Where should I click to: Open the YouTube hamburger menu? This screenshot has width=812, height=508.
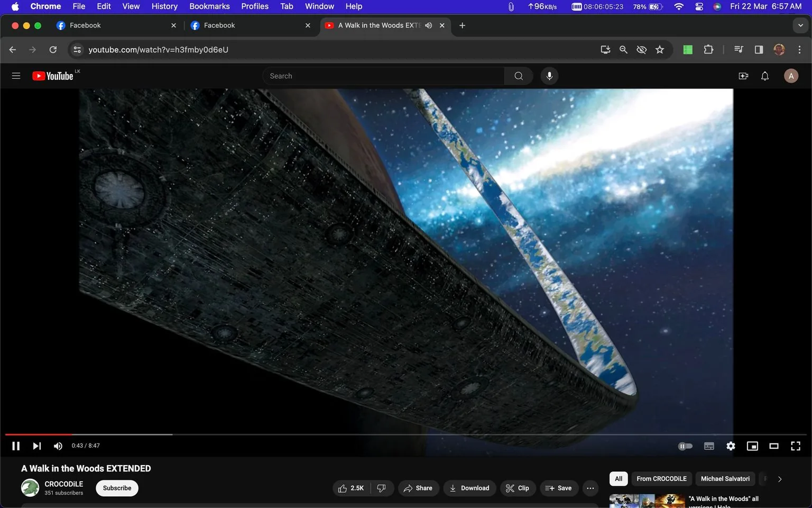pos(16,75)
